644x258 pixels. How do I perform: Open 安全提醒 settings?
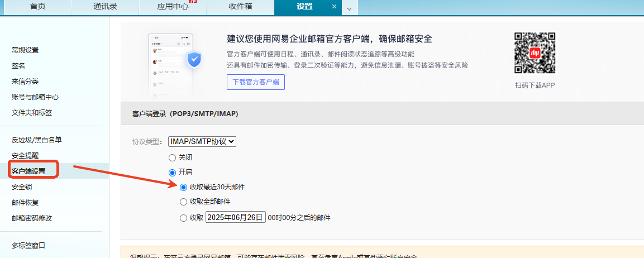coord(25,156)
